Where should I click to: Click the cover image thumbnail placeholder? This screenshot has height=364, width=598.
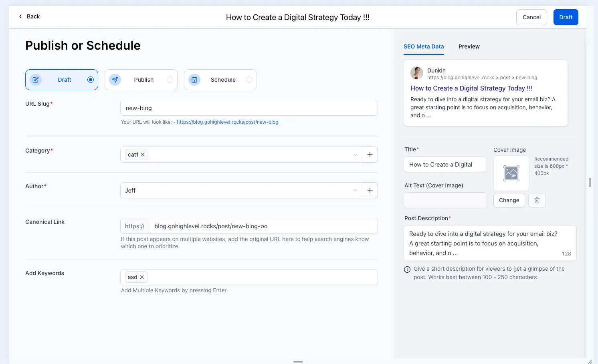(x=511, y=173)
